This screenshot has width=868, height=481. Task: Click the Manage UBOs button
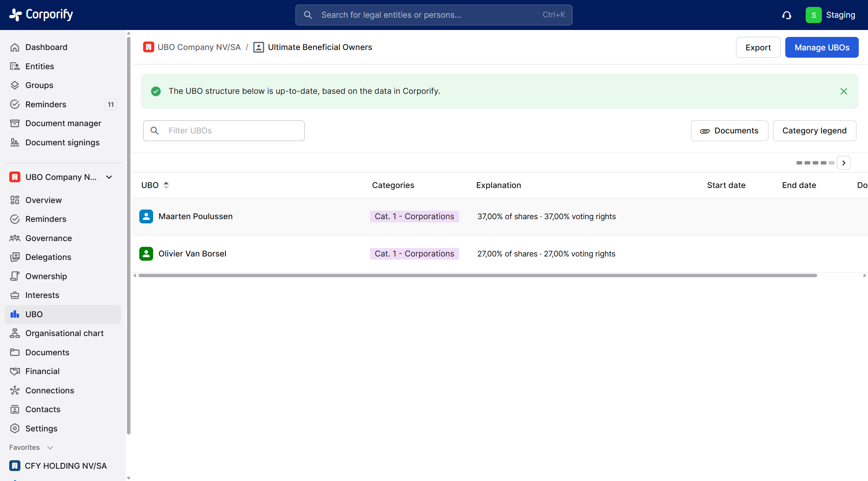click(x=822, y=47)
